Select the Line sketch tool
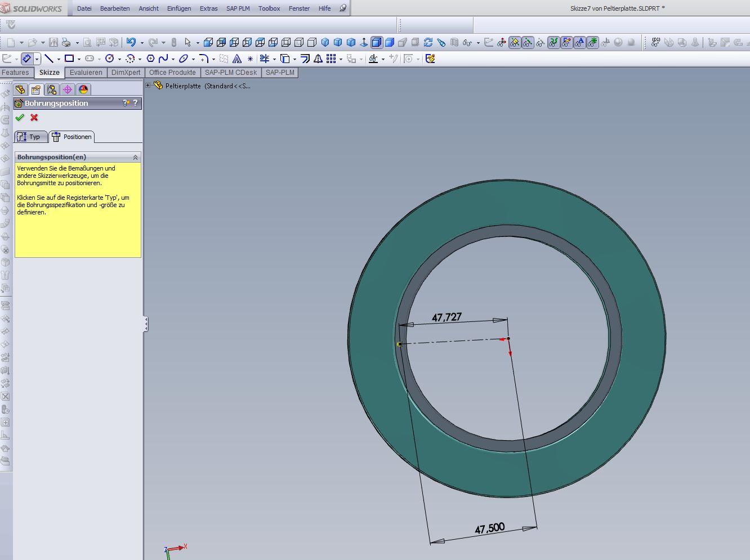750x560 pixels. (49, 59)
